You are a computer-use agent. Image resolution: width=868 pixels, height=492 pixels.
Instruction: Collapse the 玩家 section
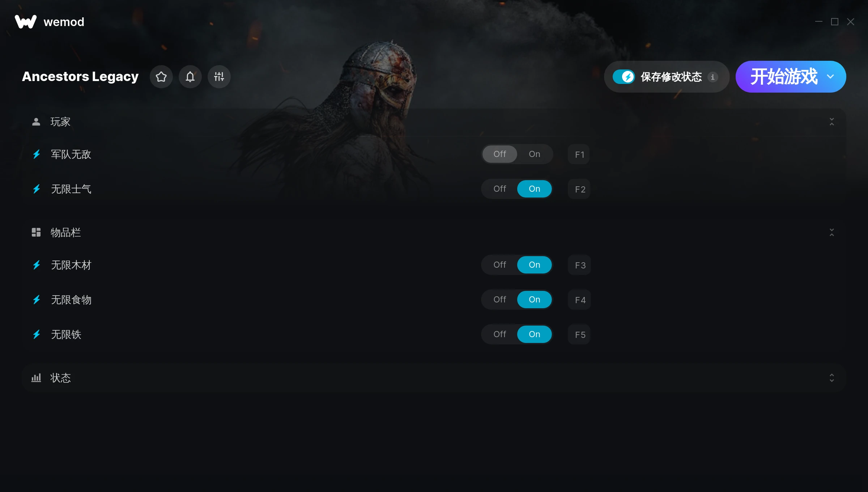pyautogui.click(x=832, y=122)
